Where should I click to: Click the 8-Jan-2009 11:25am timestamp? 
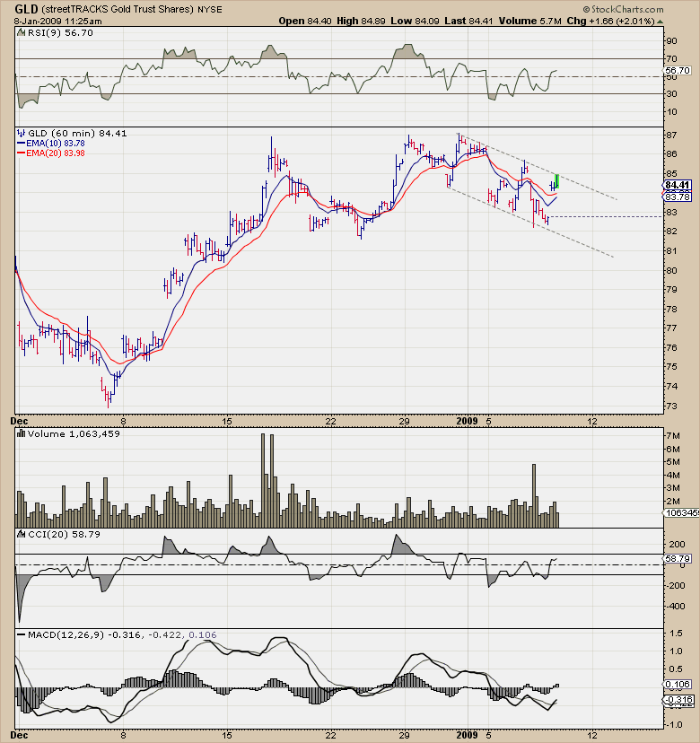tap(57, 22)
